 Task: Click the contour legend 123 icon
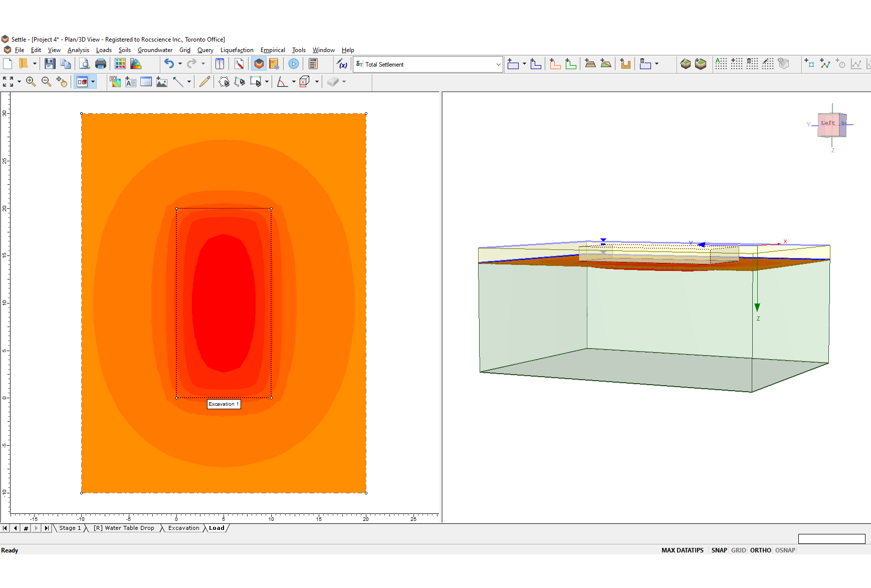pos(115,82)
